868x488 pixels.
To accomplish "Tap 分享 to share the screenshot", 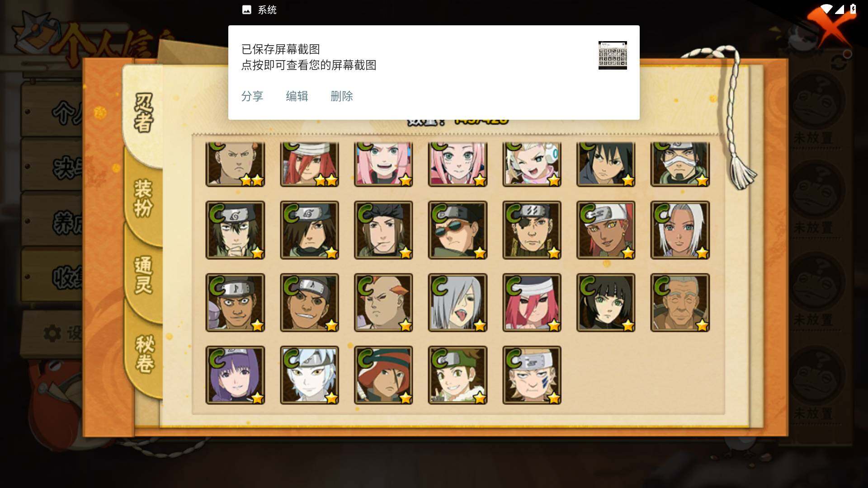I will pyautogui.click(x=252, y=96).
